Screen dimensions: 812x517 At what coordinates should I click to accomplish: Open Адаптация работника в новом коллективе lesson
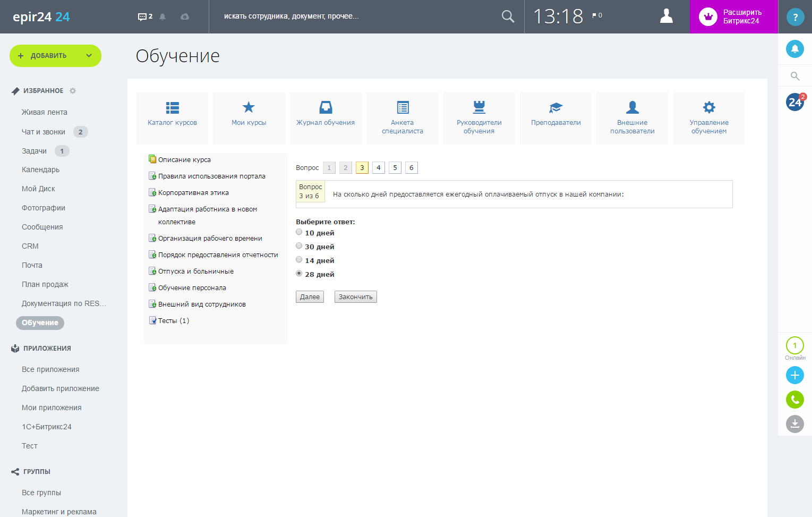[208, 215]
